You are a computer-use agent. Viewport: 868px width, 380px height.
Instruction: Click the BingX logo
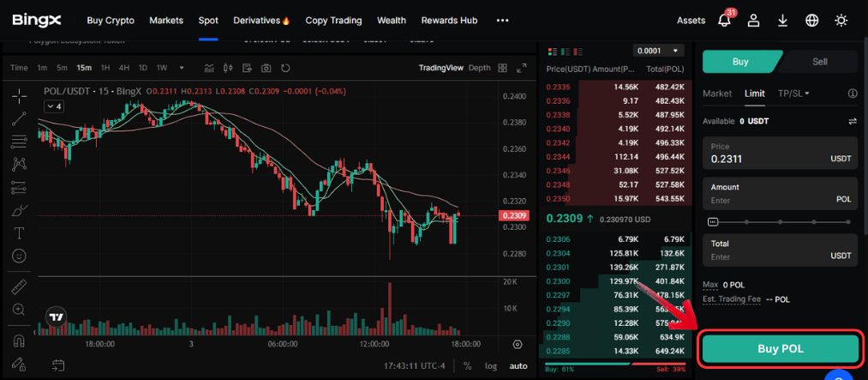pyautogui.click(x=37, y=21)
